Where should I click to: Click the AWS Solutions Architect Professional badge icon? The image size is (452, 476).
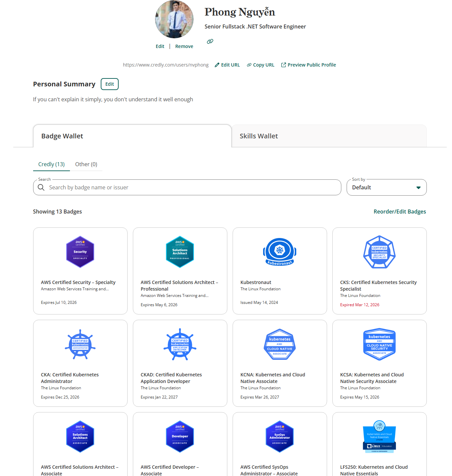[180, 252]
